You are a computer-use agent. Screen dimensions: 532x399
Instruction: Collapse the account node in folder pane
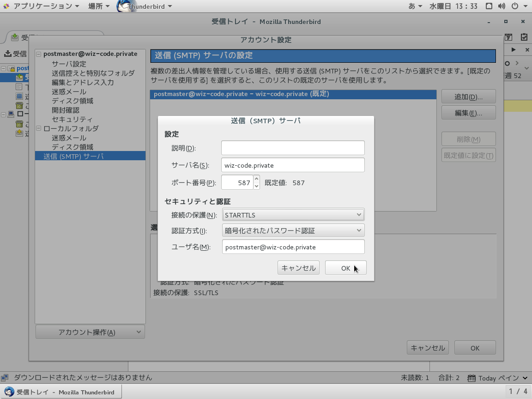3,68
